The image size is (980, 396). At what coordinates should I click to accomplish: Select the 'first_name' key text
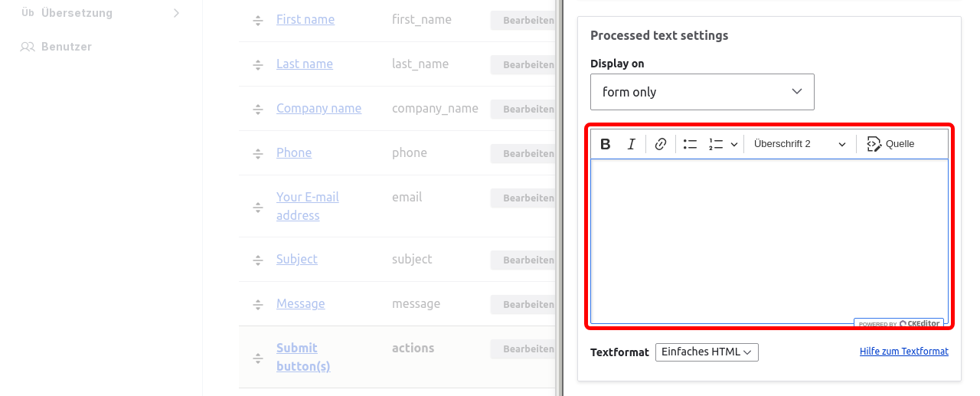[x=422, y=19]
